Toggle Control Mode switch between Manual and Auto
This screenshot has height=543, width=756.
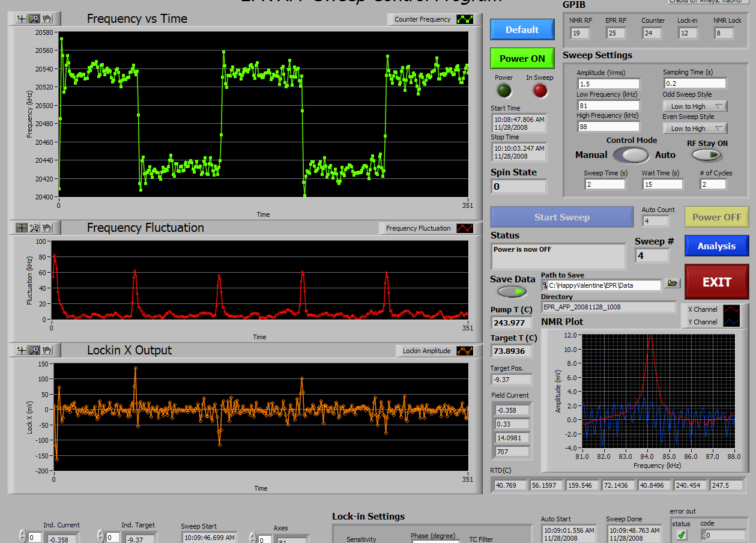[x=631, y=155]
